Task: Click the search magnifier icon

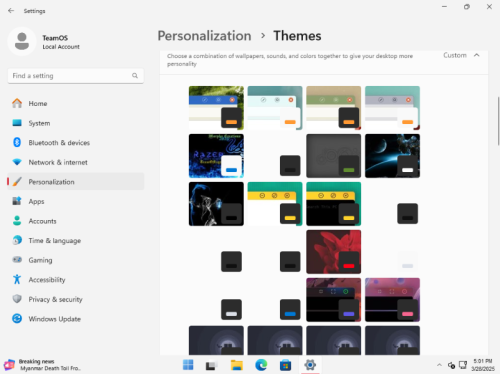Action: click(x=135, y=76)
